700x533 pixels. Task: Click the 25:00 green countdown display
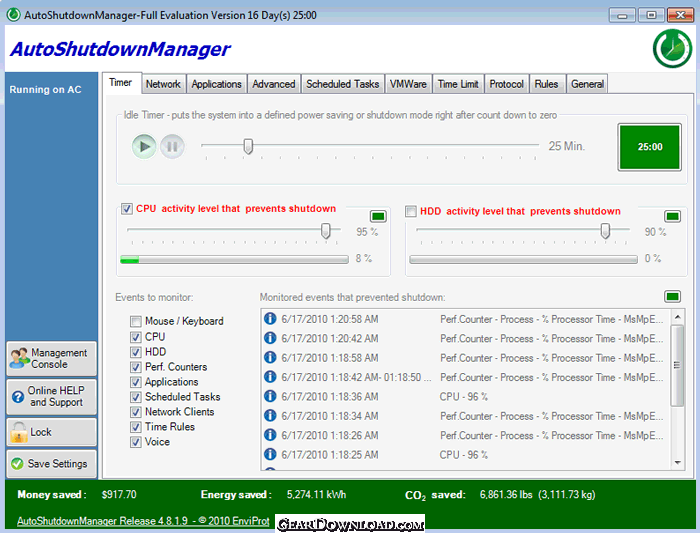click(x=650, y=147)
